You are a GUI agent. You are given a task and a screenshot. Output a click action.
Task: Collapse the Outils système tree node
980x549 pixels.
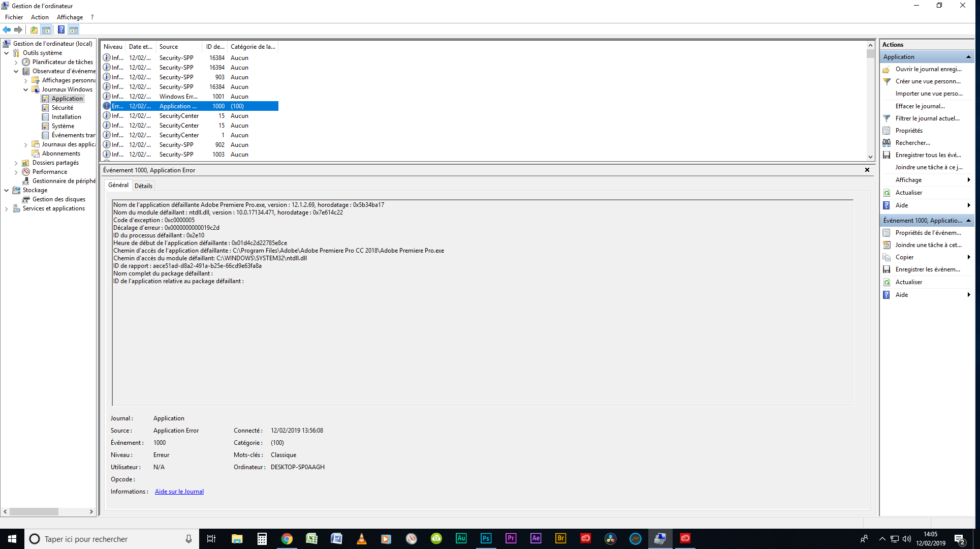pos(6,53)
